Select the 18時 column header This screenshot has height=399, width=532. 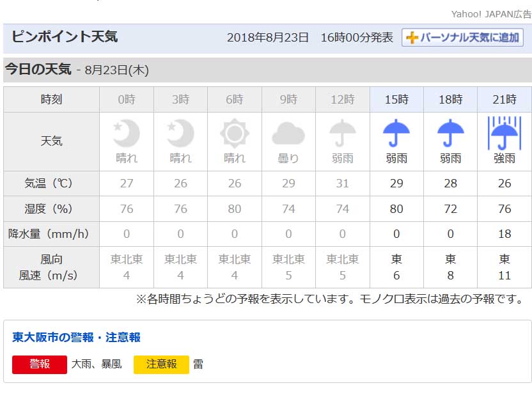(x=451, y=99)
